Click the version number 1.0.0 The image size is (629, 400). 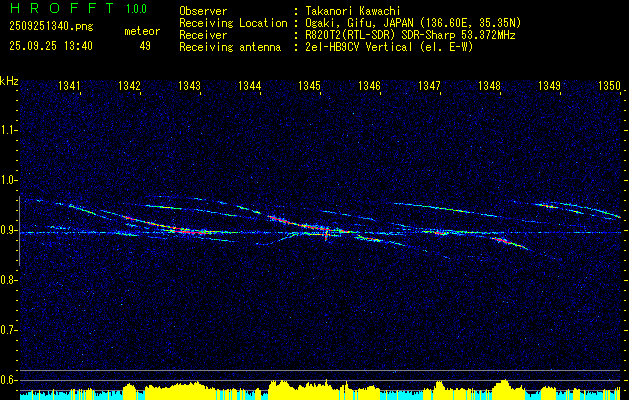[136, 8]
